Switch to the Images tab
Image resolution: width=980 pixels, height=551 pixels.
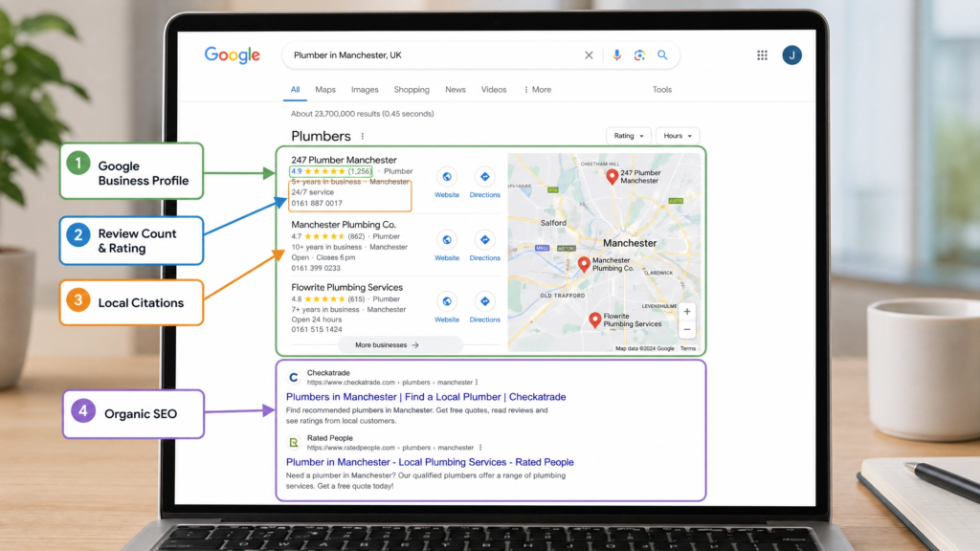(x=365, y=89)
